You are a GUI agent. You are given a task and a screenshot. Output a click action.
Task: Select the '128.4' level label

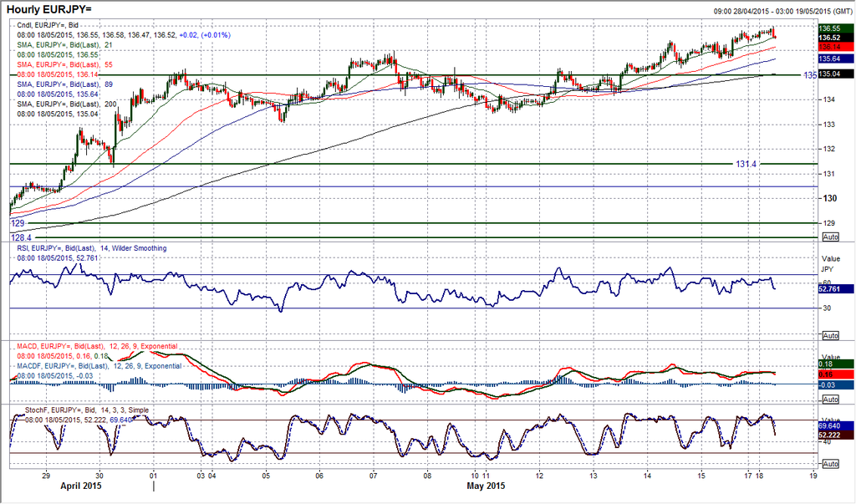point(21,237)
